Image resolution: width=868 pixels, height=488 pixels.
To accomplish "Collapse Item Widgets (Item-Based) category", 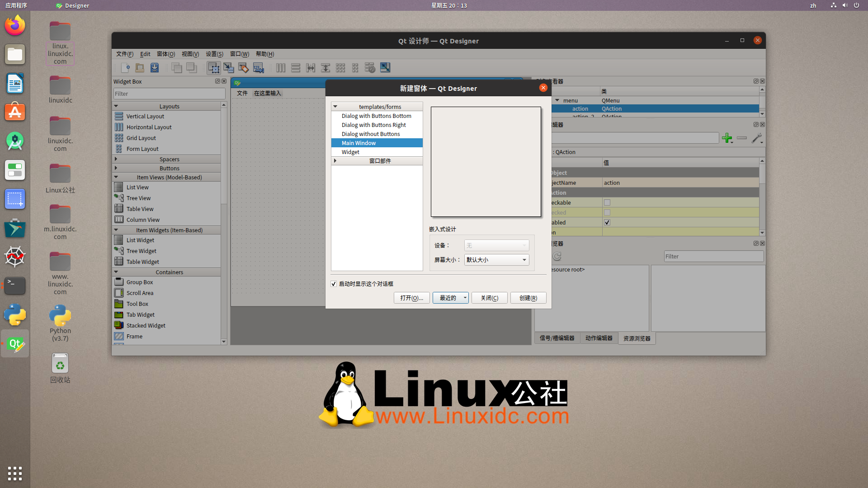I will tap(116, 230).
